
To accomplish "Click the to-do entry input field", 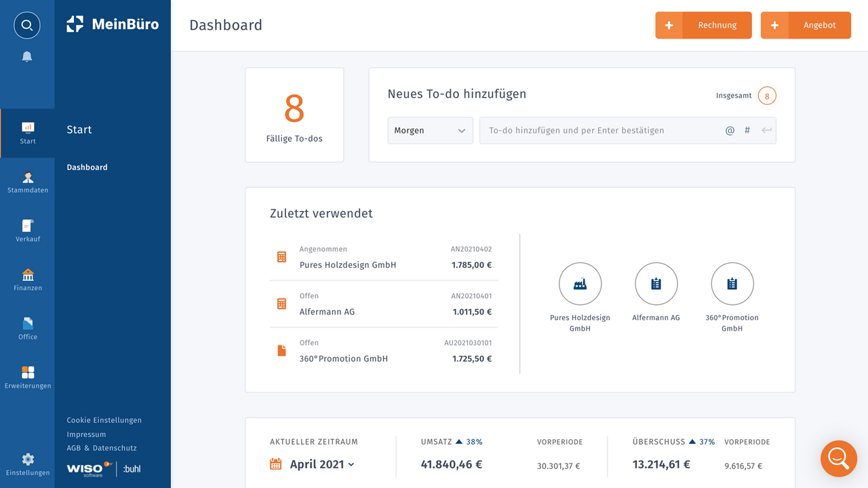I will (x=597, y=130).
